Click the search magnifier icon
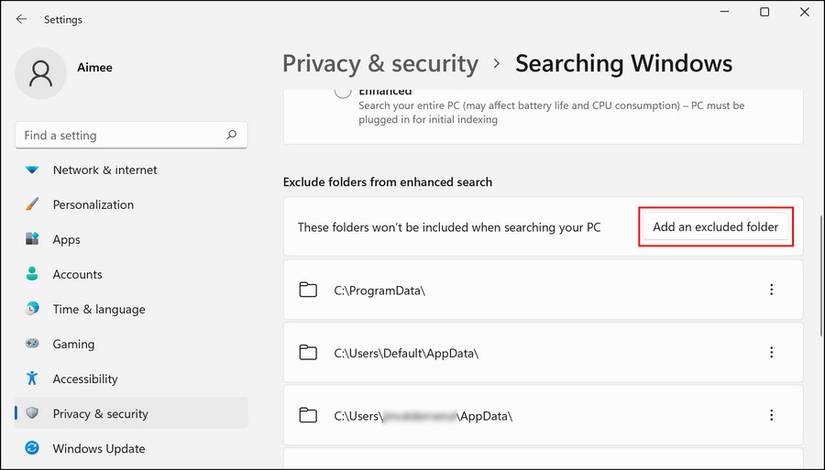Screen dimensions: 825x470 pos(231,135)
